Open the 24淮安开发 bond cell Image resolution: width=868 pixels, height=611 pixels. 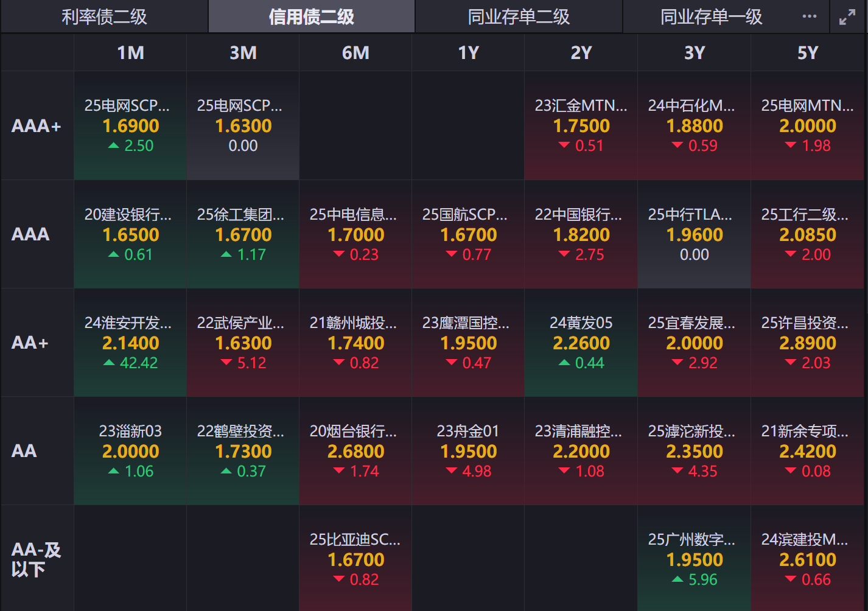click(130, 343)
